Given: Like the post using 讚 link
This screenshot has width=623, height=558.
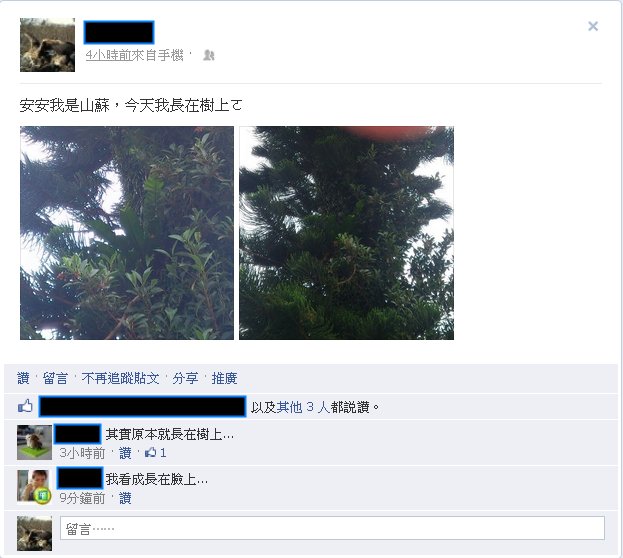Looking at the screenshot, I should point(23,378).
